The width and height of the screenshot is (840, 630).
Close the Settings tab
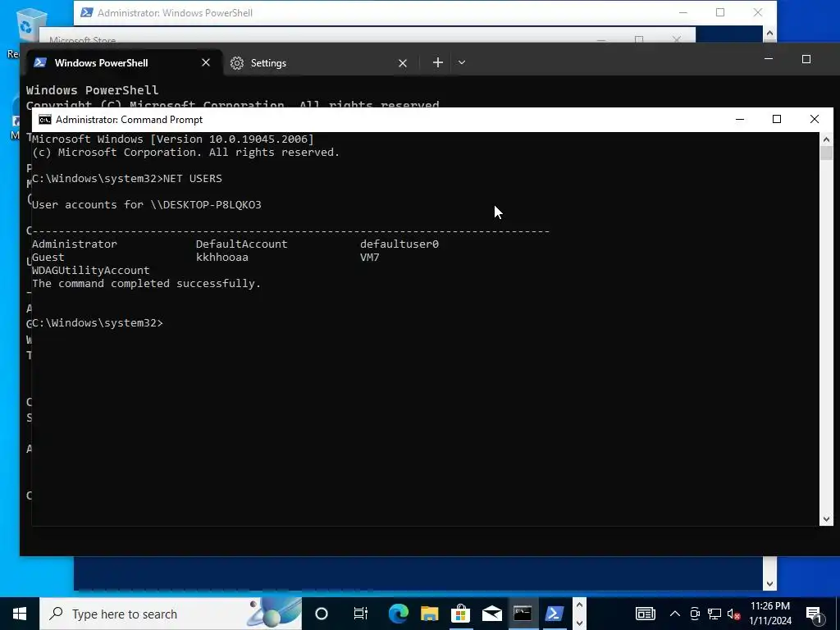pos(403,63)
